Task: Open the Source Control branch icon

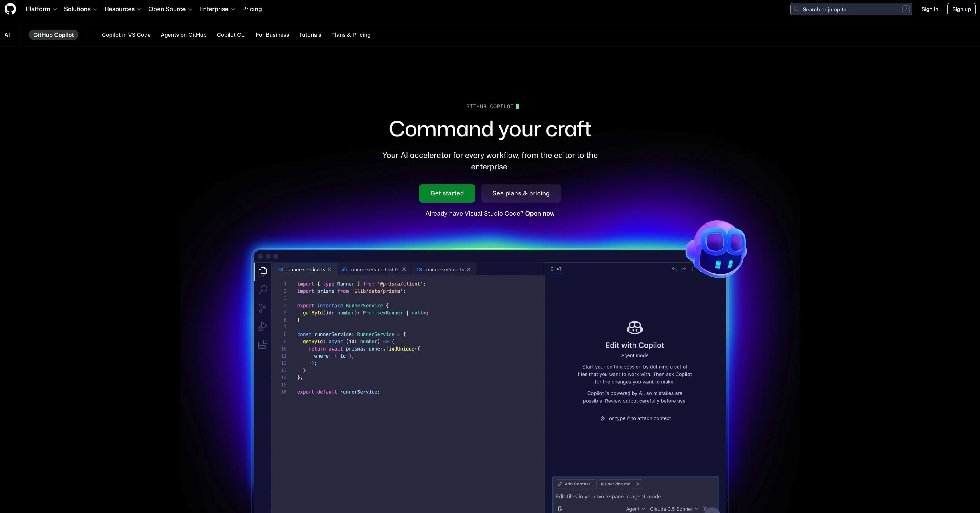Action: pos(263,308)
